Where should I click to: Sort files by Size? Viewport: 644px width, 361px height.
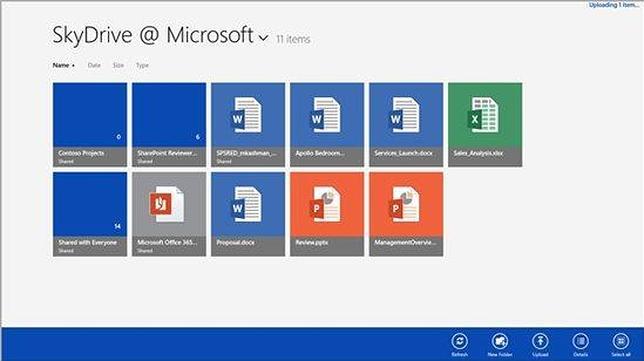pos(118,65)
